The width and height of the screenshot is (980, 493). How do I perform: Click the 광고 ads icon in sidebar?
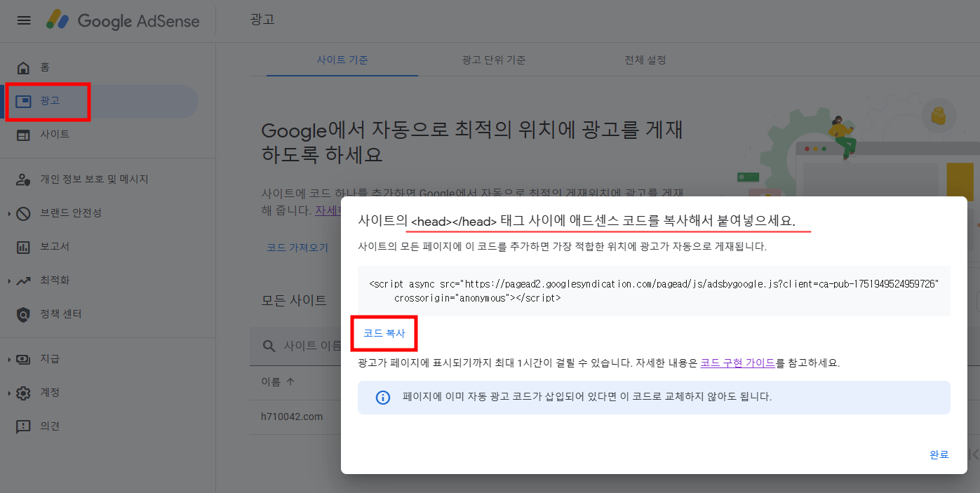click(23, 101)
